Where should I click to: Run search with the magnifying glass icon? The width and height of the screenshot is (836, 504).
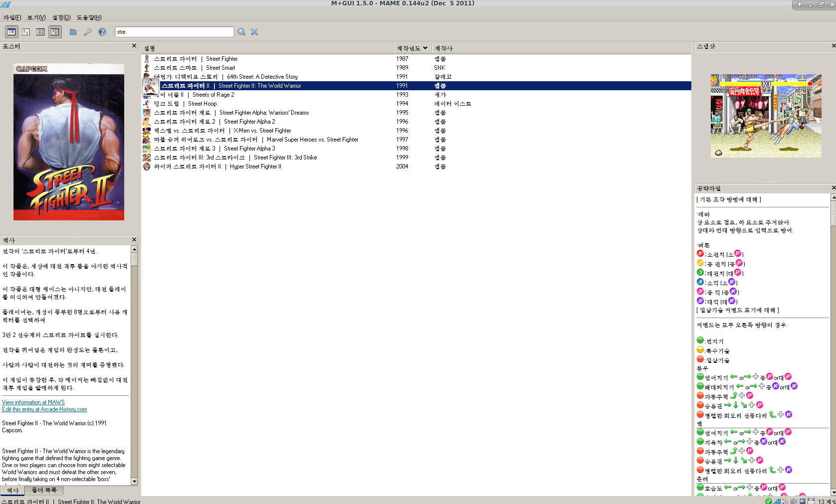241,32
